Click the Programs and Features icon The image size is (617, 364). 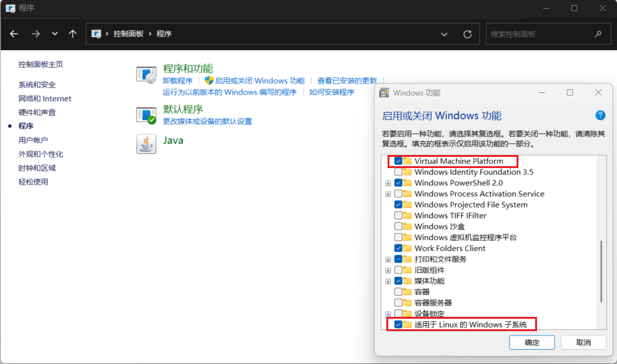(x=146, y=74)
